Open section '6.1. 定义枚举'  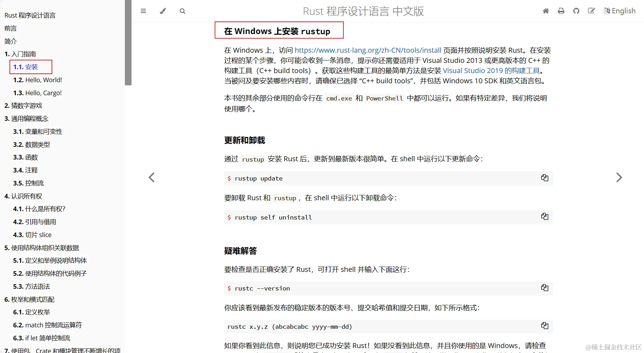pos(32,312)
